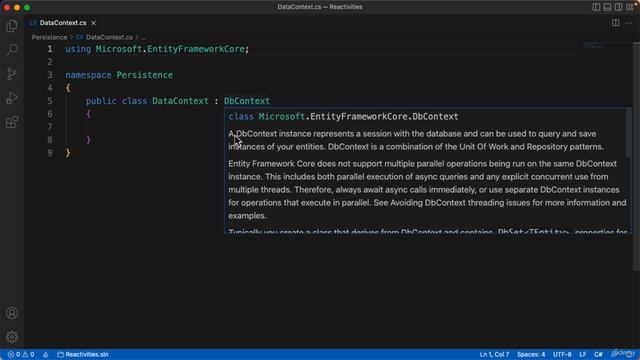Open the editor More Actions menu
Image resolution: width=640 pixels, height=360 pixels.
coord(629,23)
